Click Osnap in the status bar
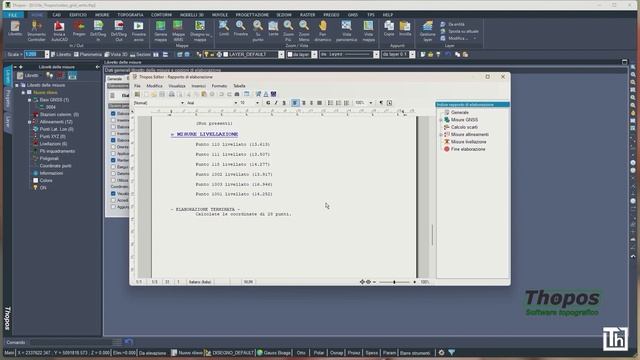Screen dimensions: 640x360 coord(336,353)
